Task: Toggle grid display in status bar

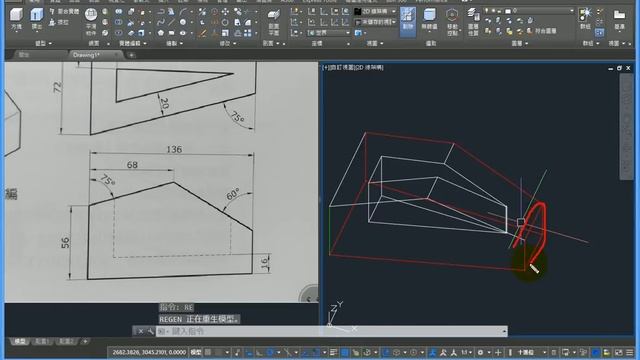Action: tap(208, 352)
